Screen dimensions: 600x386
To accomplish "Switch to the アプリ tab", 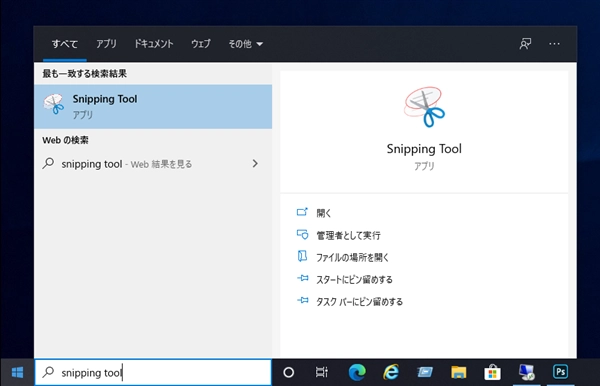I will pyautogui.click(x=106, y=44).
